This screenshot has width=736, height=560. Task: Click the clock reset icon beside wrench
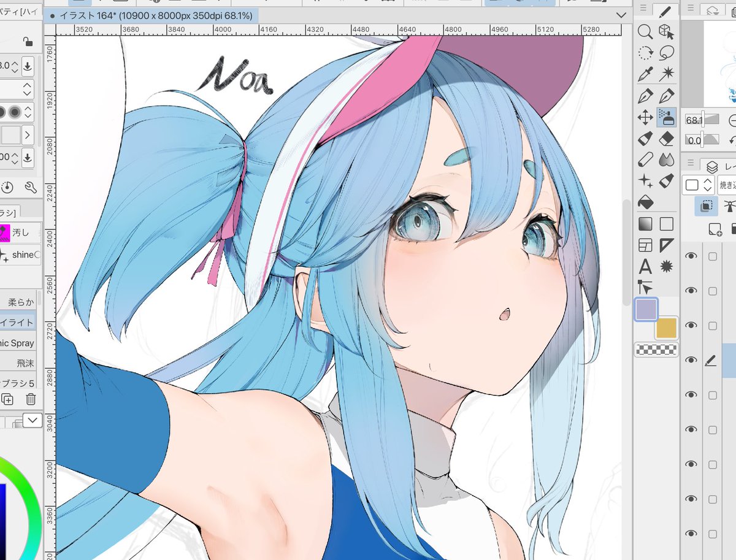tap(7, 187)
